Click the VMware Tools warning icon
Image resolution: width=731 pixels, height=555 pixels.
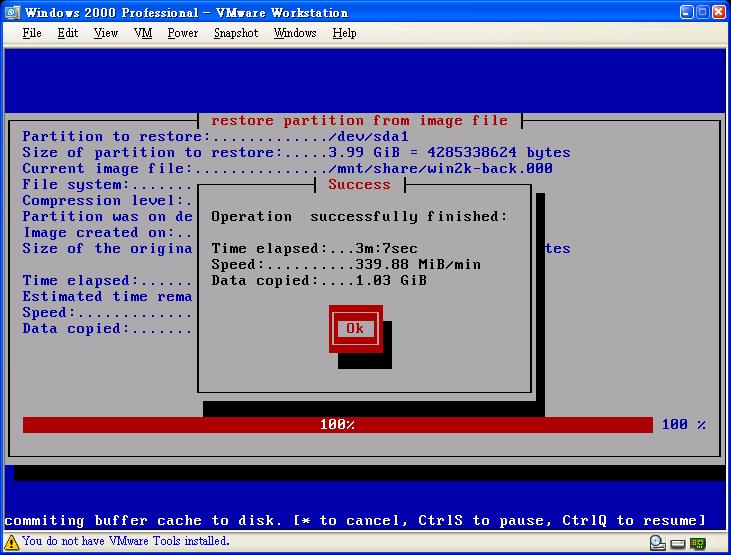11,542
